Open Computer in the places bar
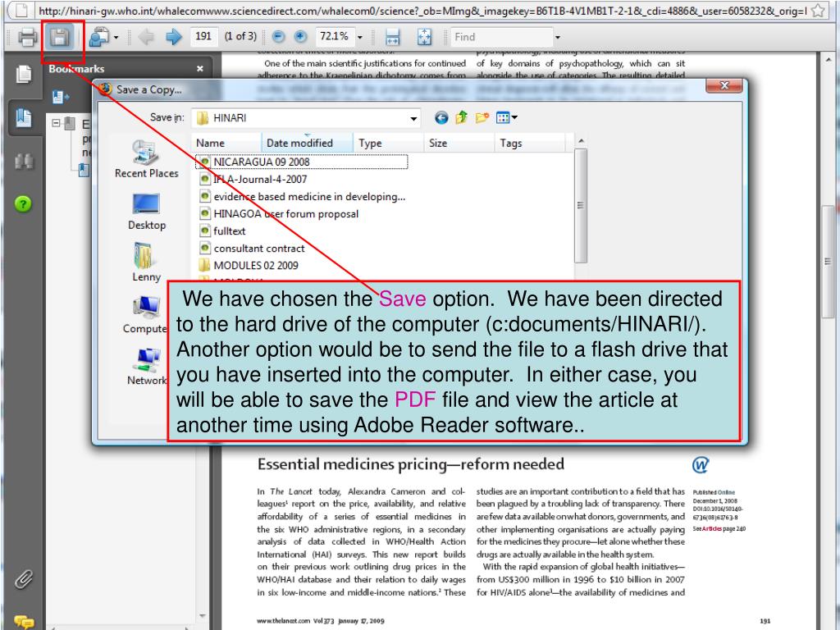The width and height of the screenshot is (840, 630). click(145, 315)
